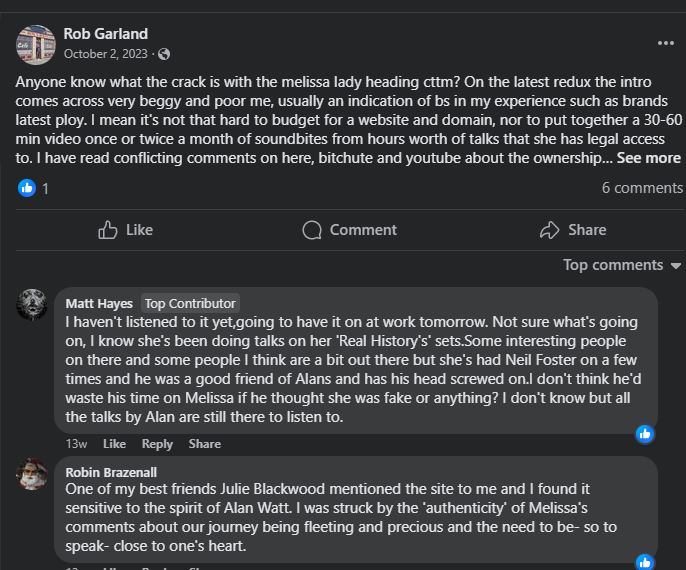
Task: Like Matt Hayes' comment
Action: 114,444
